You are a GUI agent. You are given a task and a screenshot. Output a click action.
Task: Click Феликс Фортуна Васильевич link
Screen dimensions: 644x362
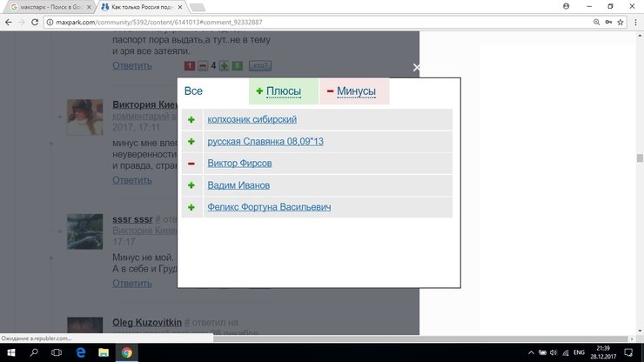pos(269,207)
